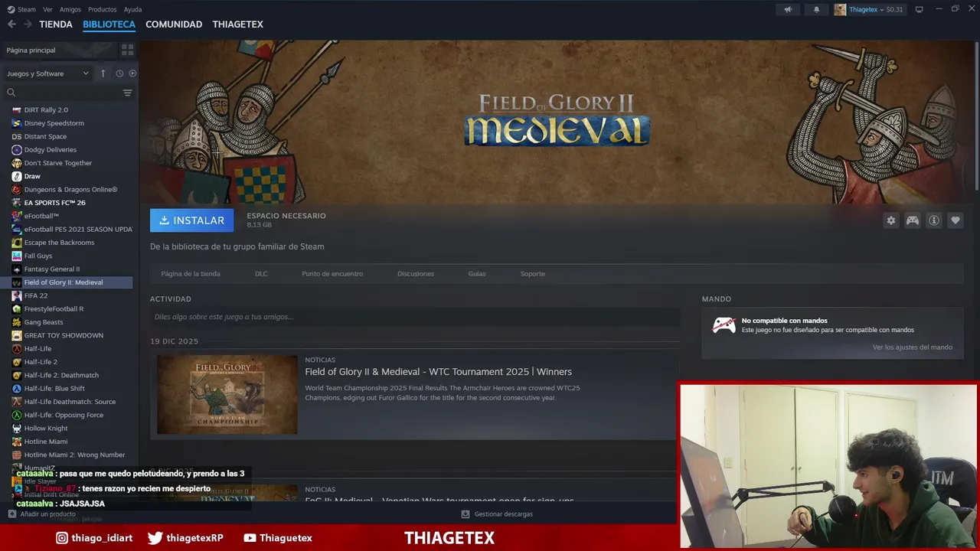Open Página de la tienda link

(191, 274)
